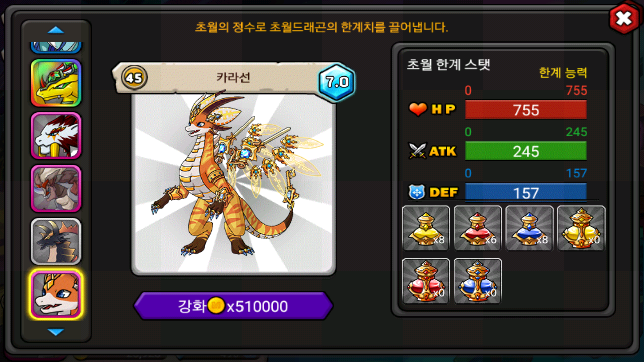Tap the heart HP icon

point(418,109)
